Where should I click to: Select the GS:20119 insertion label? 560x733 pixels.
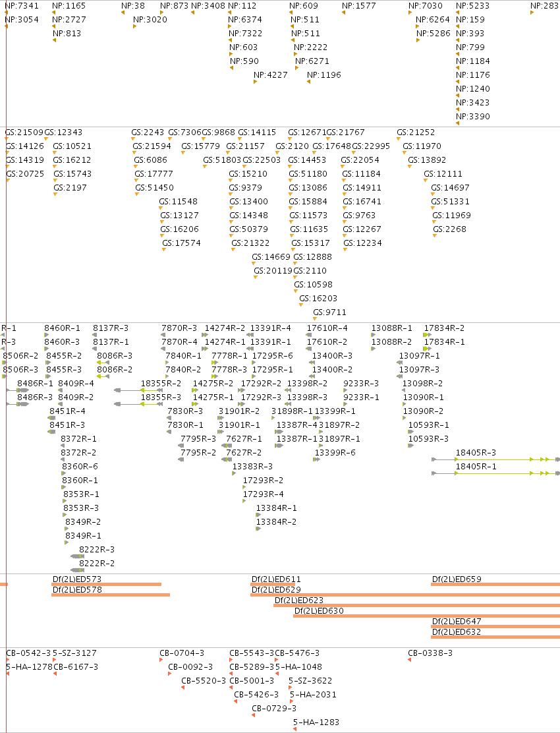(x=273, y=271)
